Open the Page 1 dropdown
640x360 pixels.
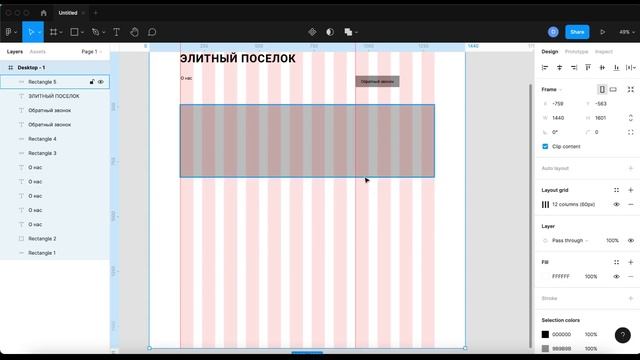point(91,52)
